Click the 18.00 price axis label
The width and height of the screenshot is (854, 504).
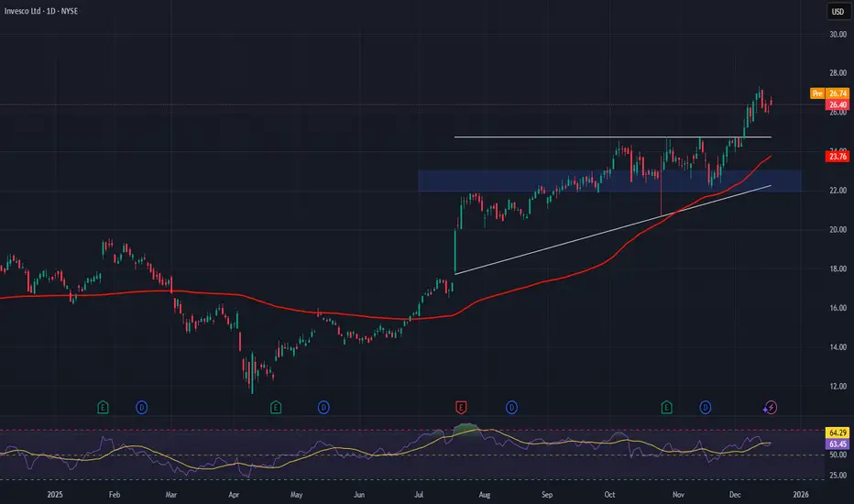tap(838, 269)
